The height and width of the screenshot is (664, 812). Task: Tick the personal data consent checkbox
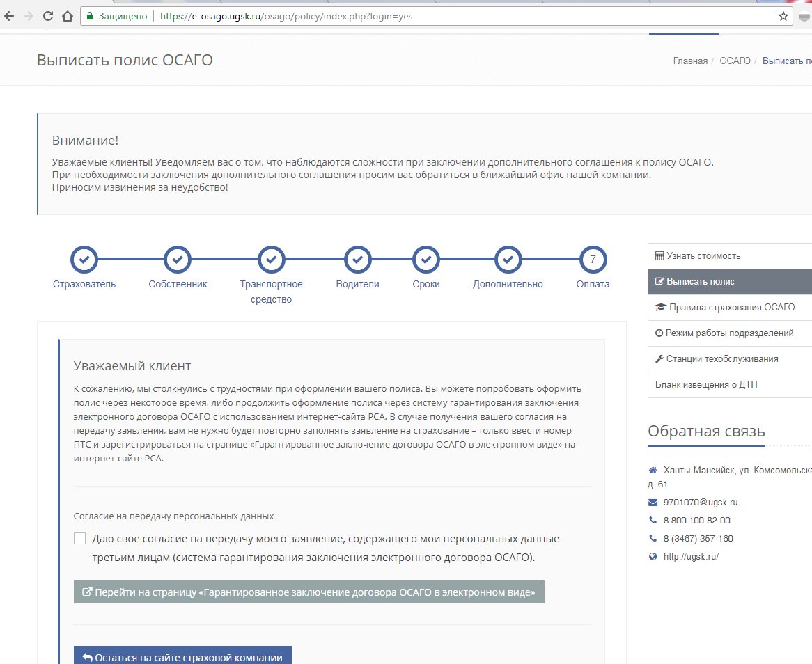tap(80, 538)
